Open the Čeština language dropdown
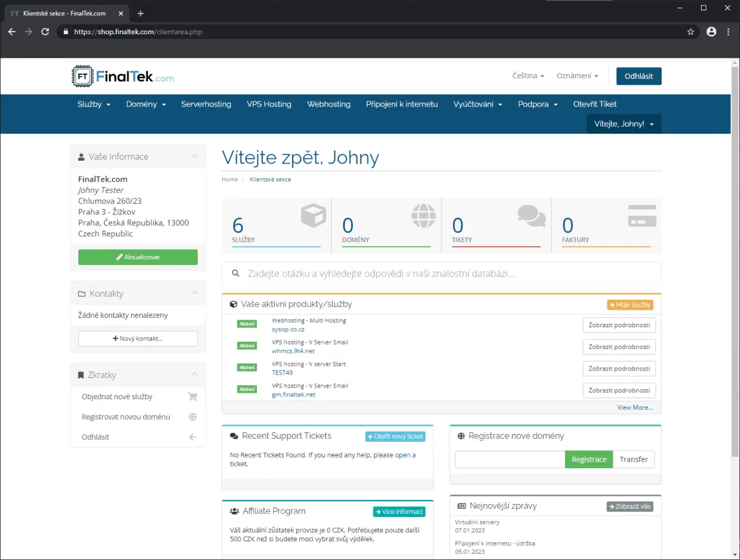This screenshot has height=560, width=740. (x=528, y=76)
